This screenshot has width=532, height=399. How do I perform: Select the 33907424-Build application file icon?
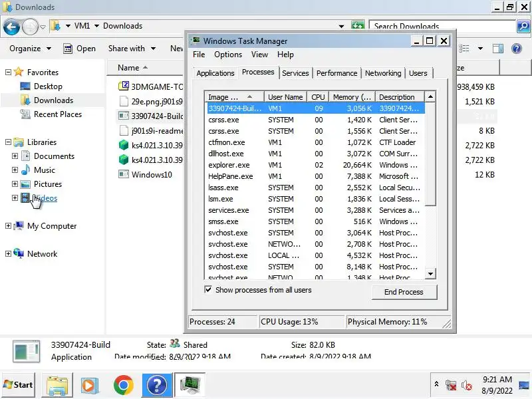pos(124,116)
